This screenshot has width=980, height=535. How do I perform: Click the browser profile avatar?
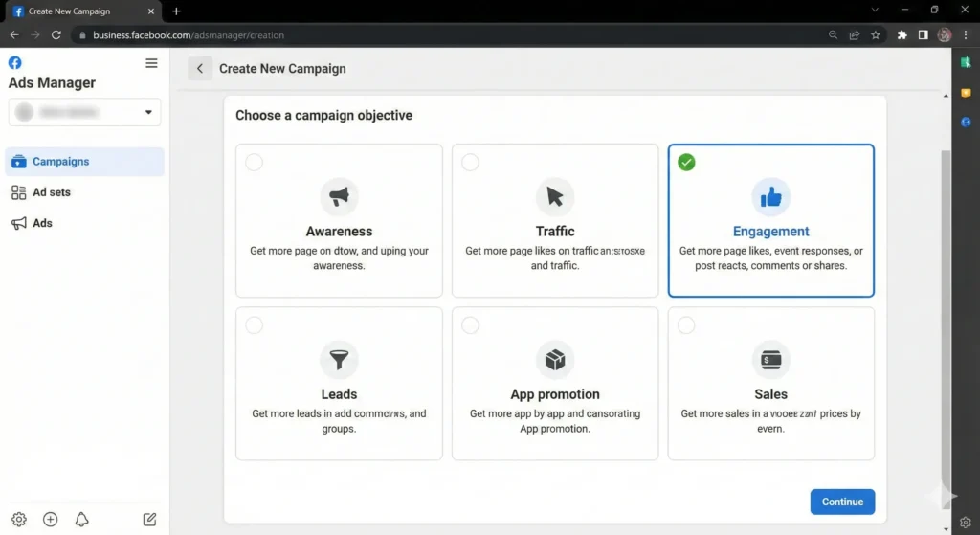pyautogui.click(x=945, y=35)
